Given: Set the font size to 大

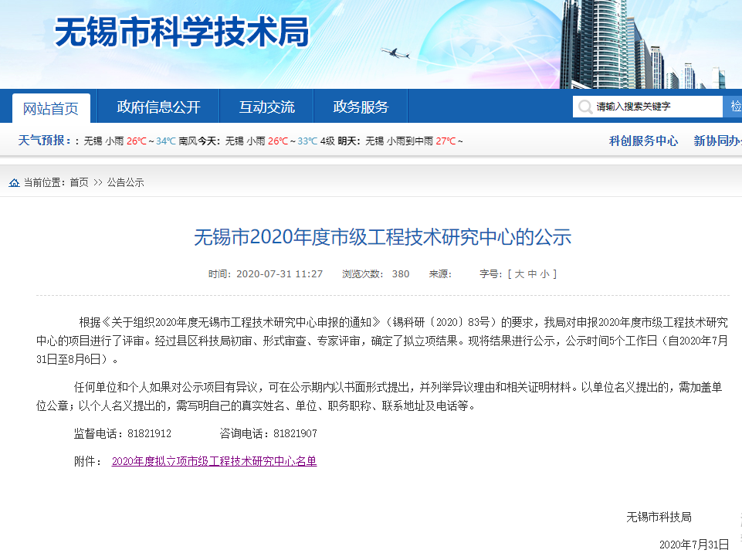Looking at the screenshot, I should click(x=520, y=274).
